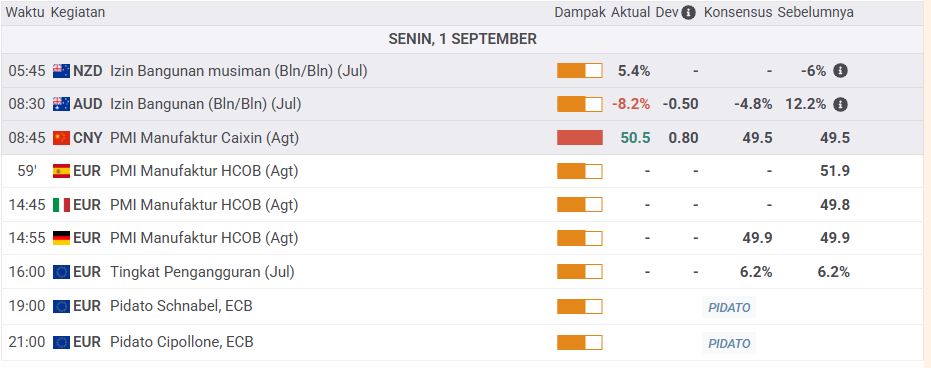Click the Spain flag icon
Screen dimensions: 931x368
point(62,172)
